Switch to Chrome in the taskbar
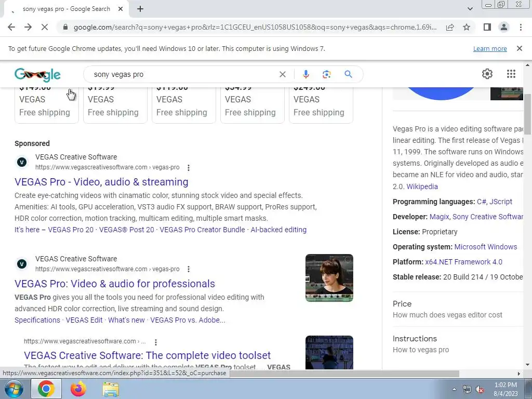The height and width of the screenshot is (399, 532). point(46,389)
